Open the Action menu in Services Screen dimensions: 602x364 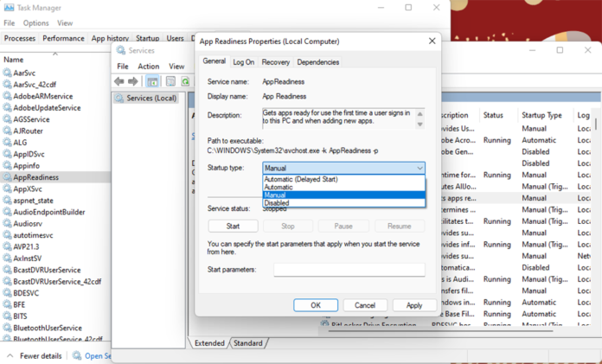point(148,67)
